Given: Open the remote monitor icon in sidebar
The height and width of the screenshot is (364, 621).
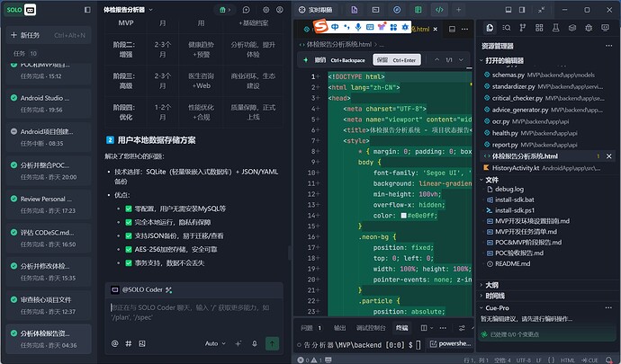Looking at the screenshot, I should [x=605, y=28].
